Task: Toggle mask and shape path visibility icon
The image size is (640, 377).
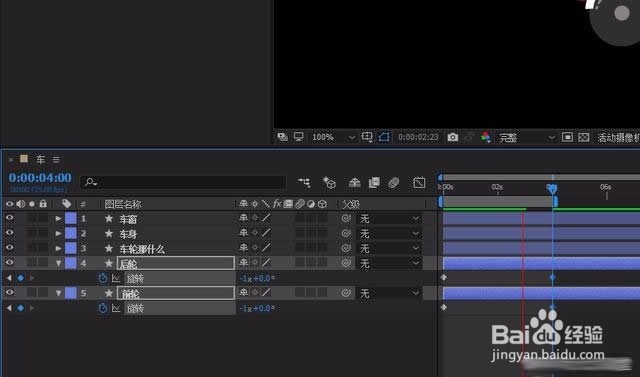Action: (x=384, y=137)
